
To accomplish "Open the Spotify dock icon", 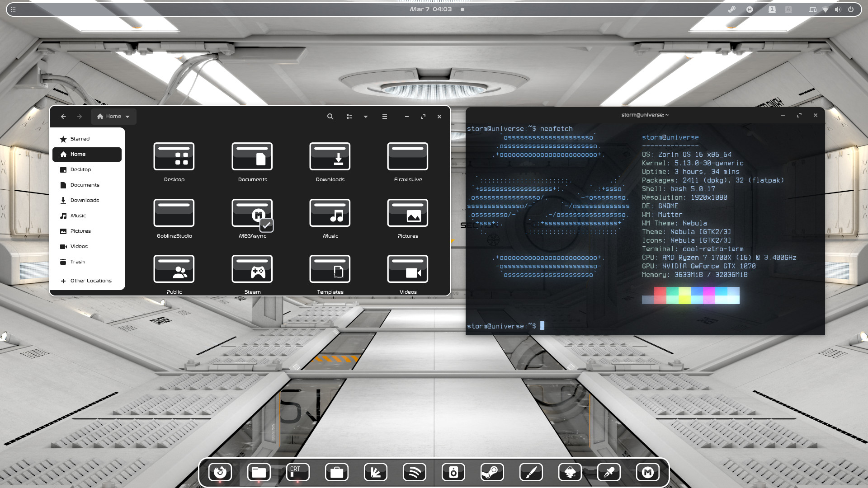I will point(415,473).
